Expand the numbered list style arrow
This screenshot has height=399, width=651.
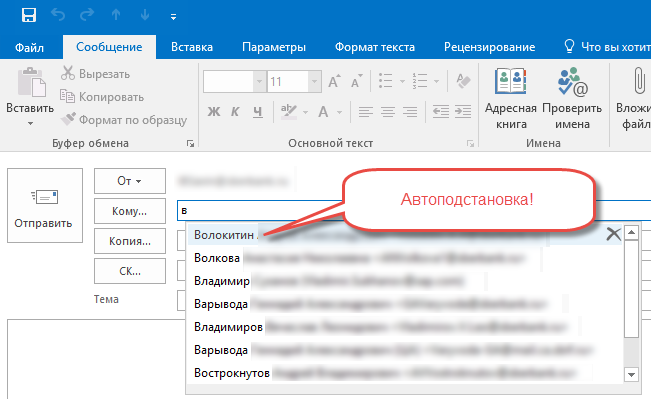436,81
